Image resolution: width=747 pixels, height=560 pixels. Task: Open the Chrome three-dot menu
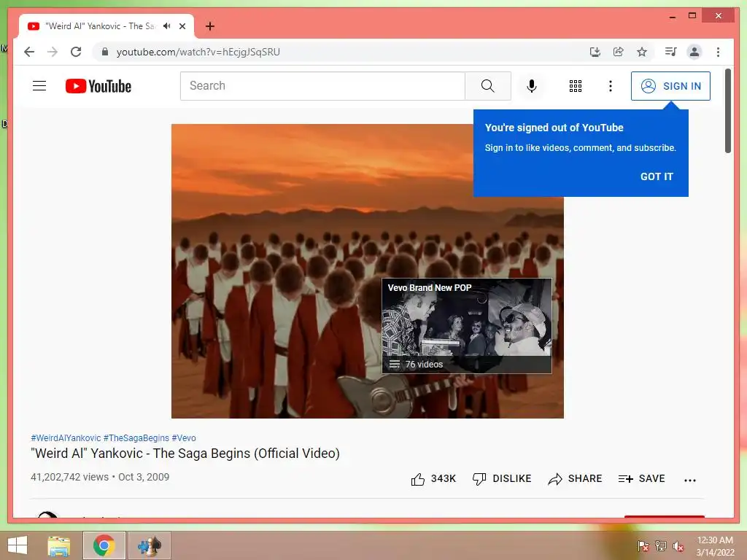pos(718,52)
